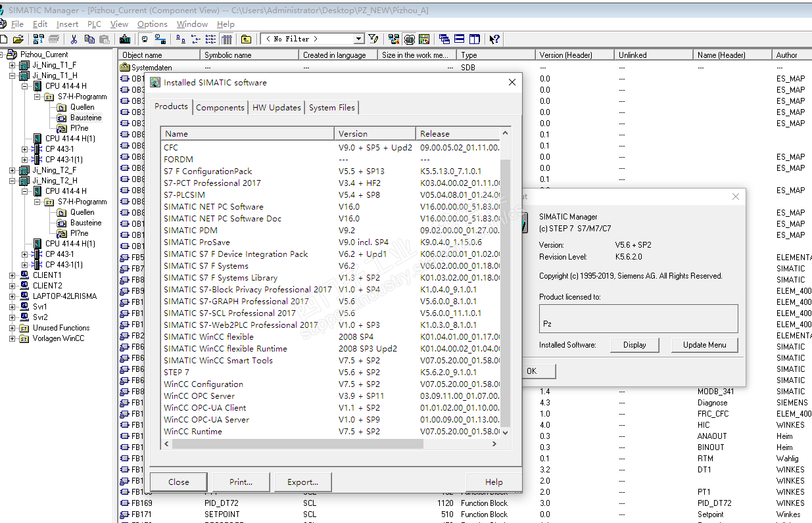812x523 pixels.
Task: Click the Cut scissors icon
Action: [x=74, y=39]
